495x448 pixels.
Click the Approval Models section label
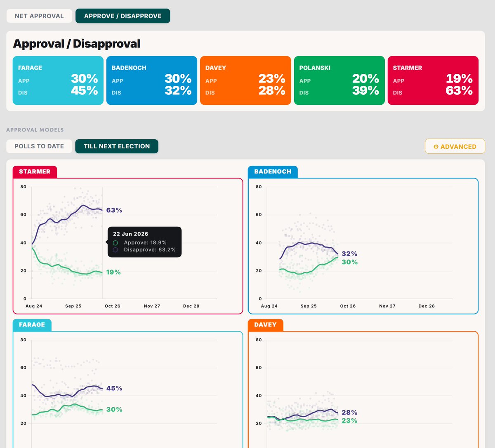(x=35, y=130)
